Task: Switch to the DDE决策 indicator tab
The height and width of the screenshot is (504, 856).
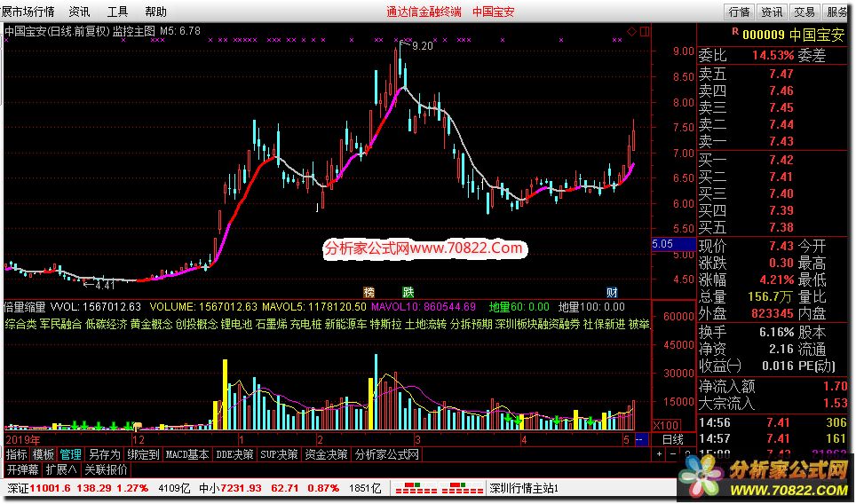Action: 234,454
